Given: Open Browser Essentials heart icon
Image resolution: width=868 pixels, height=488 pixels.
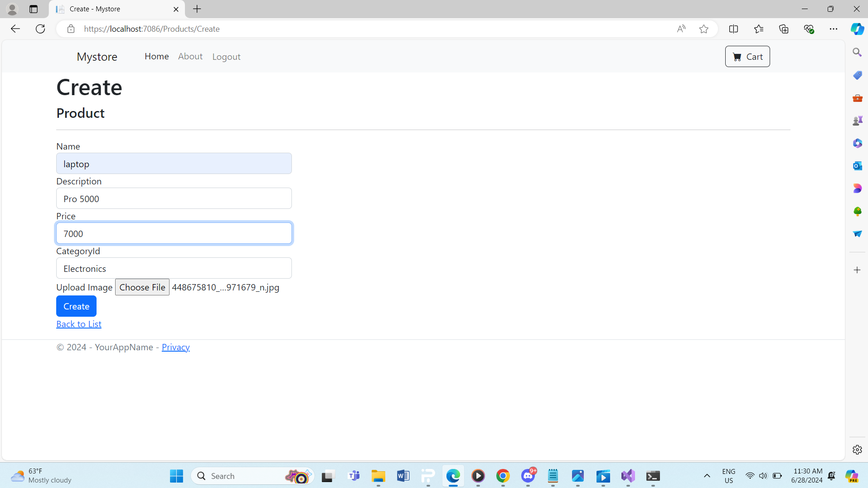Looking at the screenshot, I should click(x=809, y=29).
